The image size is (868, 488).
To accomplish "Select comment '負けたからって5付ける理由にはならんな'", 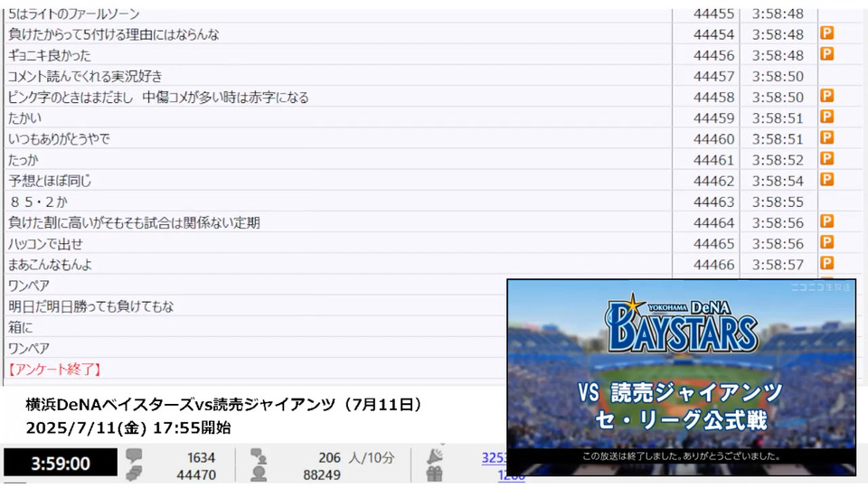I will click(x=114, y=34).
